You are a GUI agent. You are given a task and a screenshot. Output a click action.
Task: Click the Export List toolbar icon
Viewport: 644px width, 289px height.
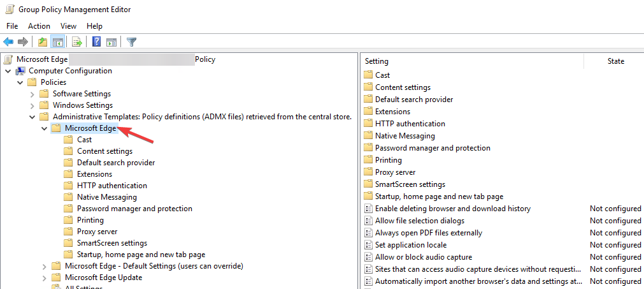point(77,42)
